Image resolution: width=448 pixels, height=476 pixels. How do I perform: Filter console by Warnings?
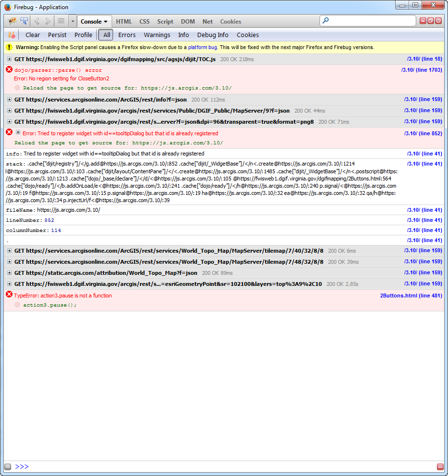pos(157,35)
